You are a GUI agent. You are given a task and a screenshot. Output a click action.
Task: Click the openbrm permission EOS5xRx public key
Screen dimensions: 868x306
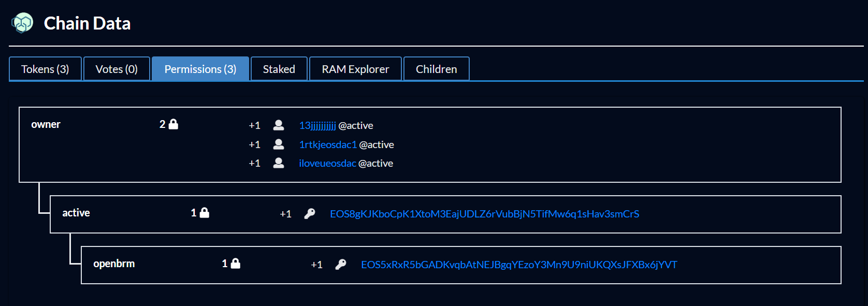tap(519, 265)
